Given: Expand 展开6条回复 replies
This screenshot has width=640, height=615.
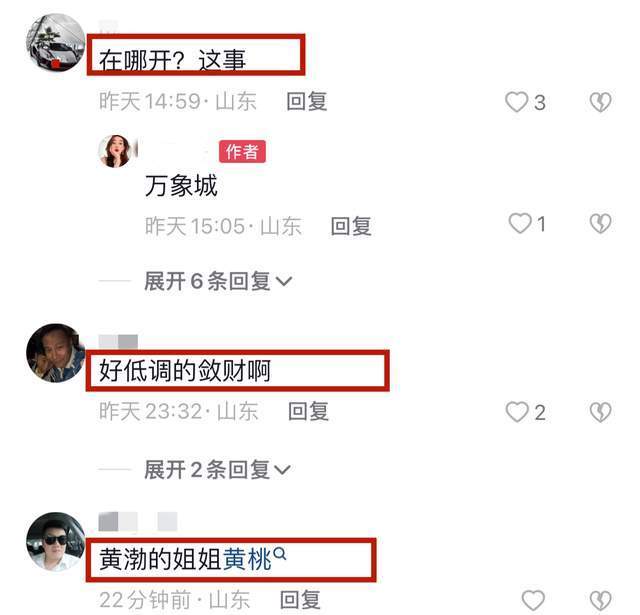Looking at the screenshot, I should (218, 281).
